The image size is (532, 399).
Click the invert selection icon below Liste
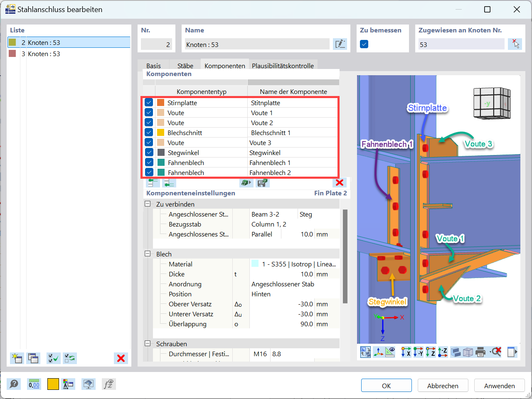pyautogui.click(x=70, y=358)
